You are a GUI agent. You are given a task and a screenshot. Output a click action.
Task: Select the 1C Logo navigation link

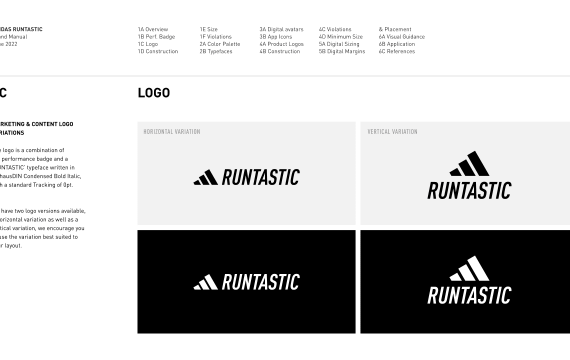(148, 44)
